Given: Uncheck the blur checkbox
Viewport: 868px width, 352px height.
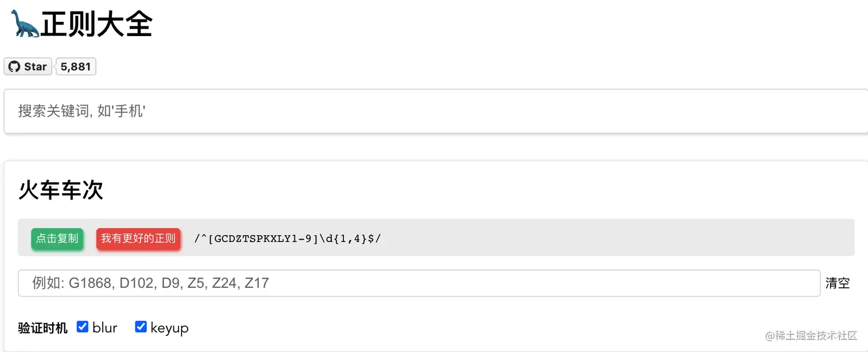Looking at the screenshot, I should tap(83, 327).
